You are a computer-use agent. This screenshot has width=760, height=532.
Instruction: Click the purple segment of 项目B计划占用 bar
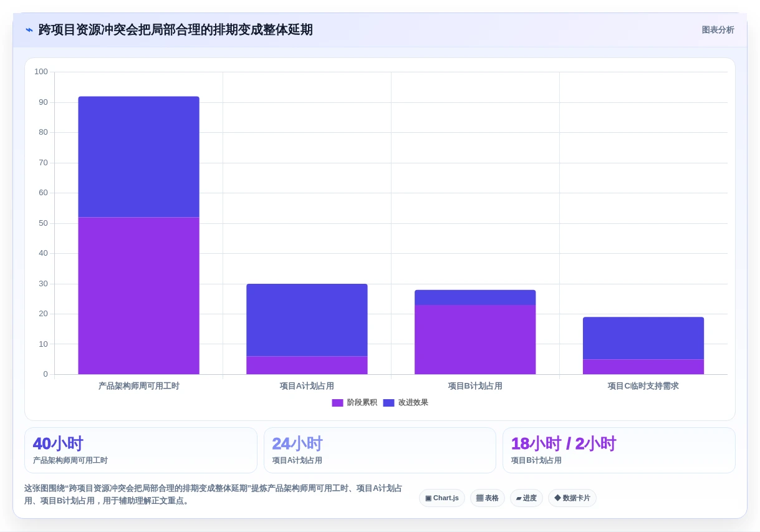tap(475, 339)
